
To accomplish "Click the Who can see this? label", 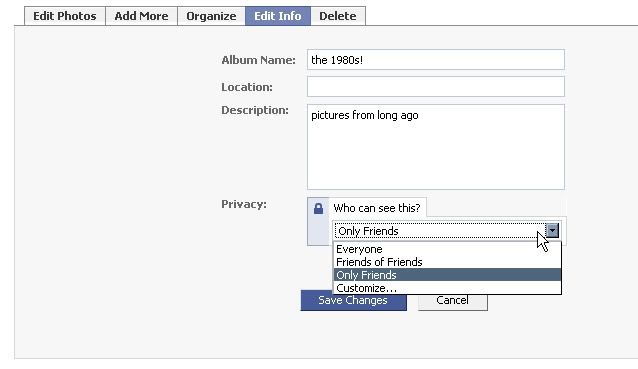I will (x=377, y=208).
